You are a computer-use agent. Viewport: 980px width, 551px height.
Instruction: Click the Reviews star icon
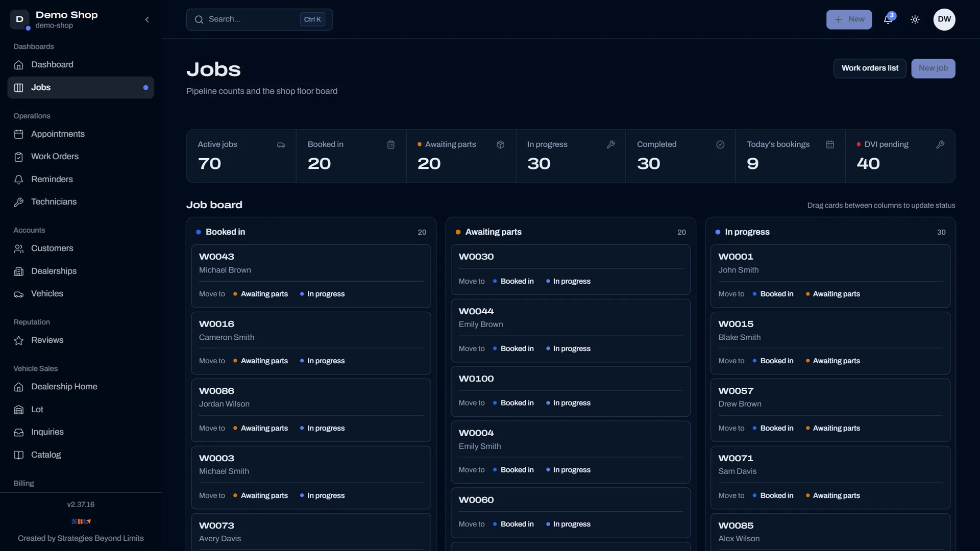point(19,340)
